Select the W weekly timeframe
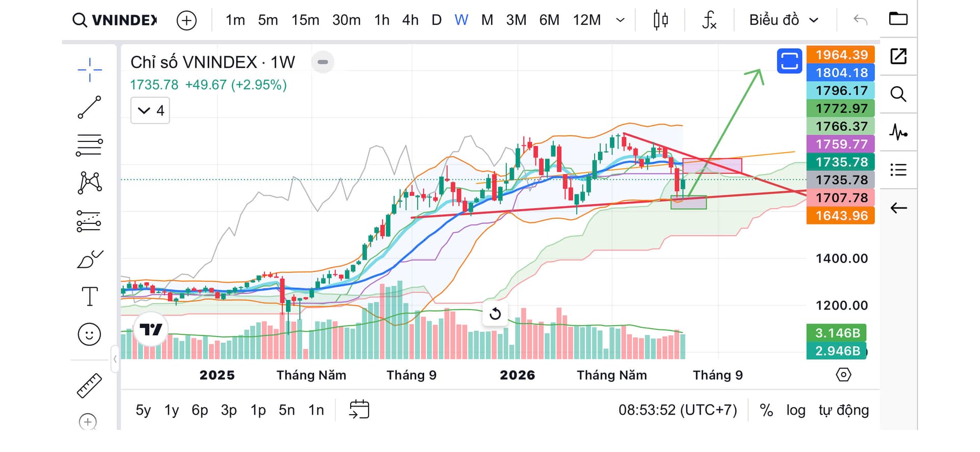980x452 pixels. (461, 20)
